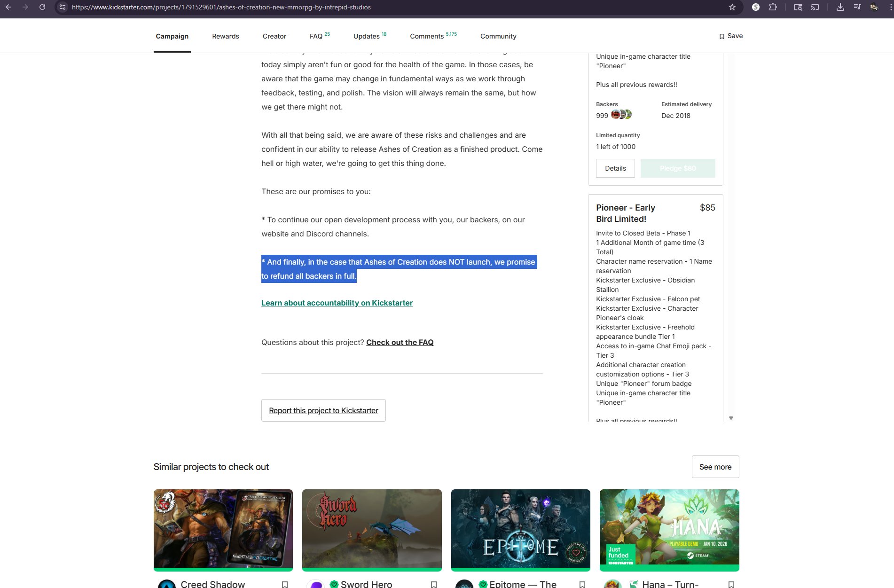Image resolution: width=894 pixels, height=588 pixels.
Task: View site information icon in address bar
Action: point(63,7)
